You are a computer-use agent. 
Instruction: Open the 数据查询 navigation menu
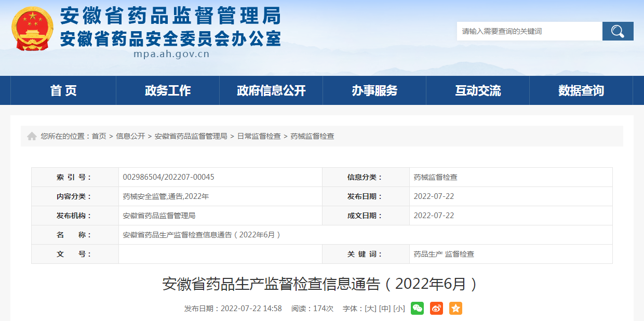click(x=581, y=90)
